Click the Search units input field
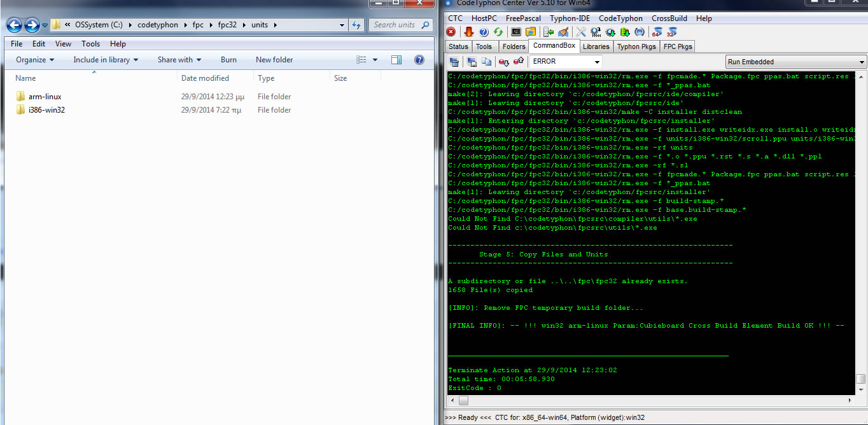The height and width of the screenshot is (425, 868). point(400,25)
